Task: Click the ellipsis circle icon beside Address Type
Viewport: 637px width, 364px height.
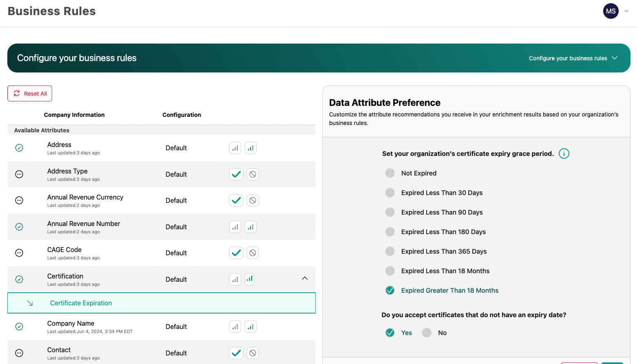Action: (x=19, y=174)
